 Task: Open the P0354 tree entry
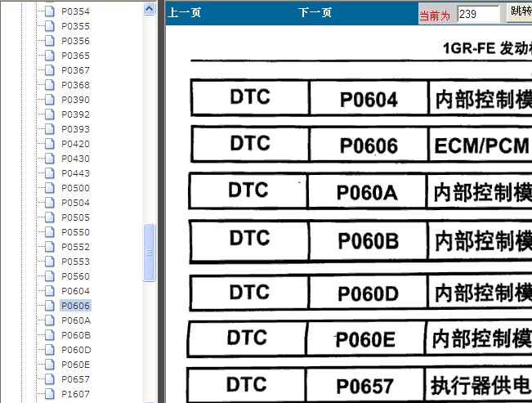pyautogui.click(x=75, y=11)
